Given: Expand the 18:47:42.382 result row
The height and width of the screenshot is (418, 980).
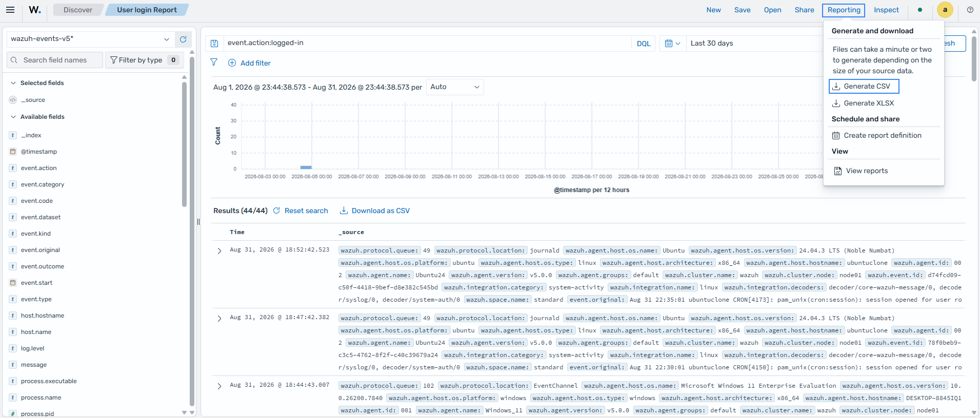Looking at the screenshot, I should 219,319.
